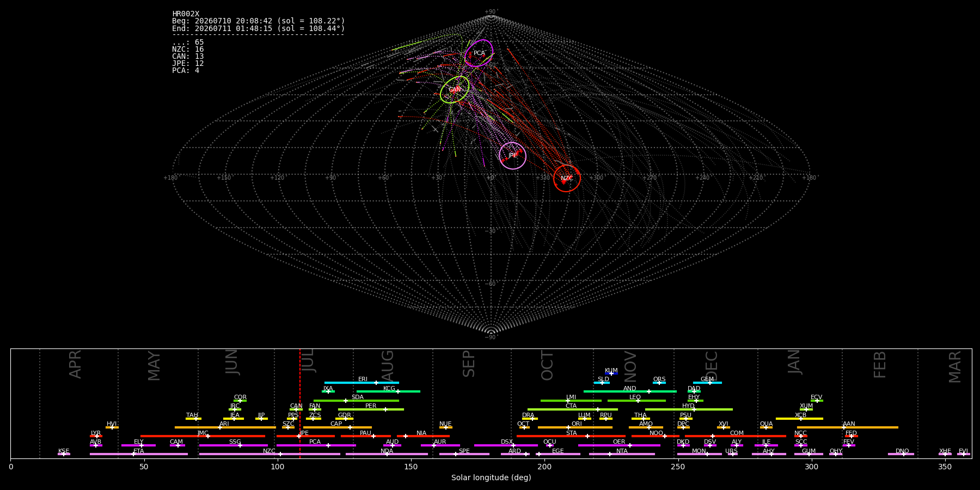Click the ORI shower label in timeline
Image resolution: width=980 pixels, height=490 pixels.
[577, 424]
